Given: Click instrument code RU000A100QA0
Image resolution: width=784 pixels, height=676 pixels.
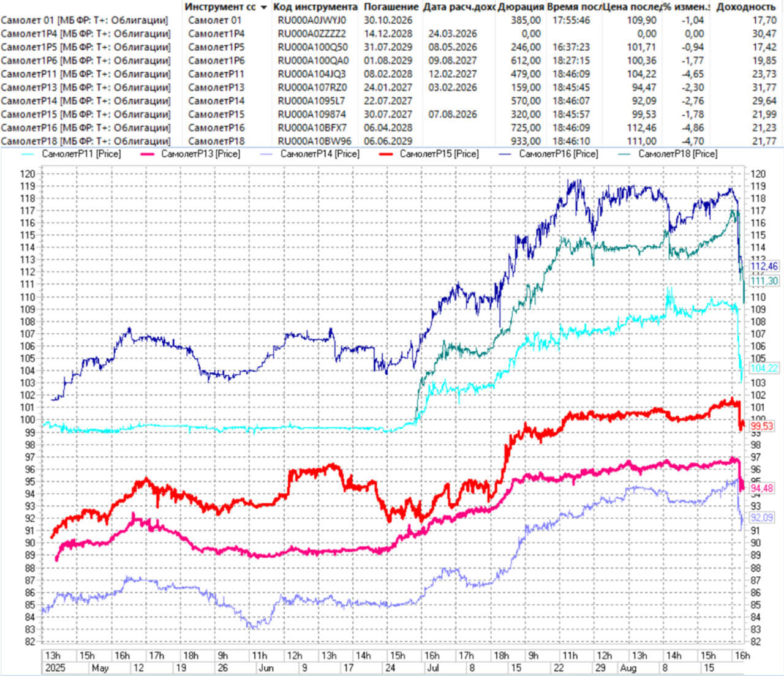Looking at the screenshot, I should [313, 61].
